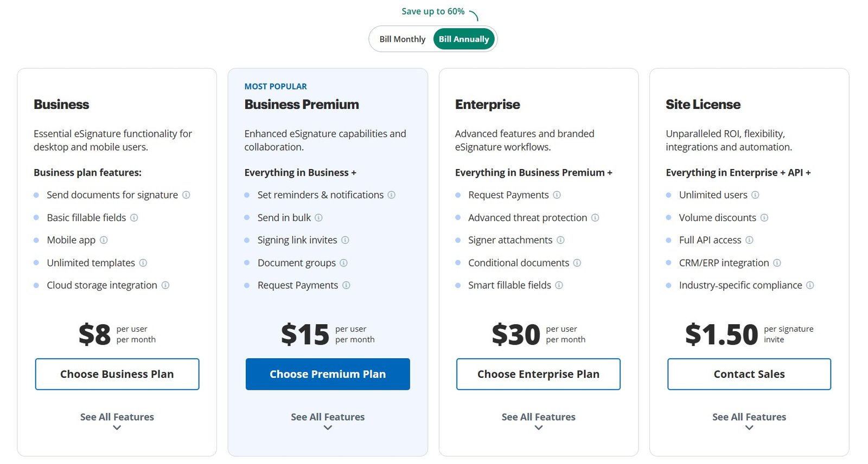Open info tooltip beside Mobile app
The image size is (868, 464).
pos(104,240)
